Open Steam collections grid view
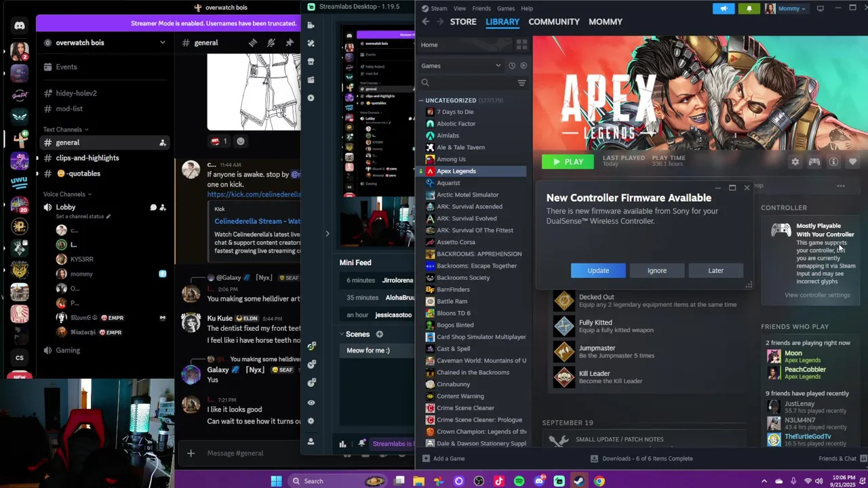 pyautogui.click(x=521, y=45)
